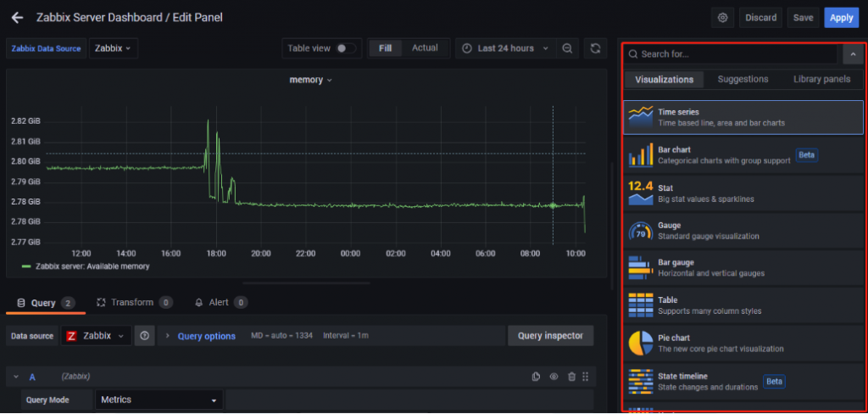The image size is (868, 414).
Task: Click the Apply button
Action: point(842,18)
